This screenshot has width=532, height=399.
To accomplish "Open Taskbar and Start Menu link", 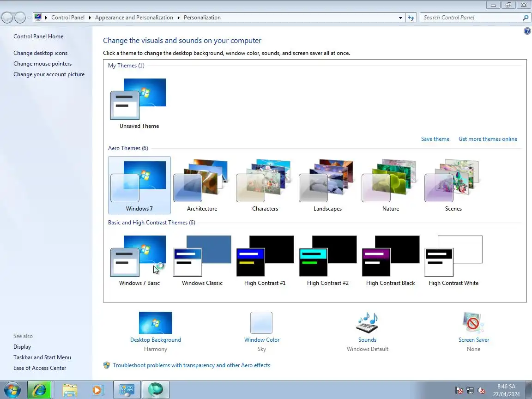I will click(42, 357).
